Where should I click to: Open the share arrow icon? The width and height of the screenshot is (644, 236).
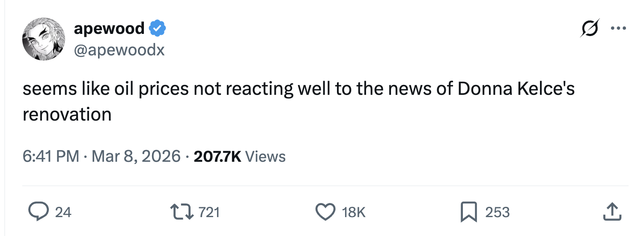[611, 212]
